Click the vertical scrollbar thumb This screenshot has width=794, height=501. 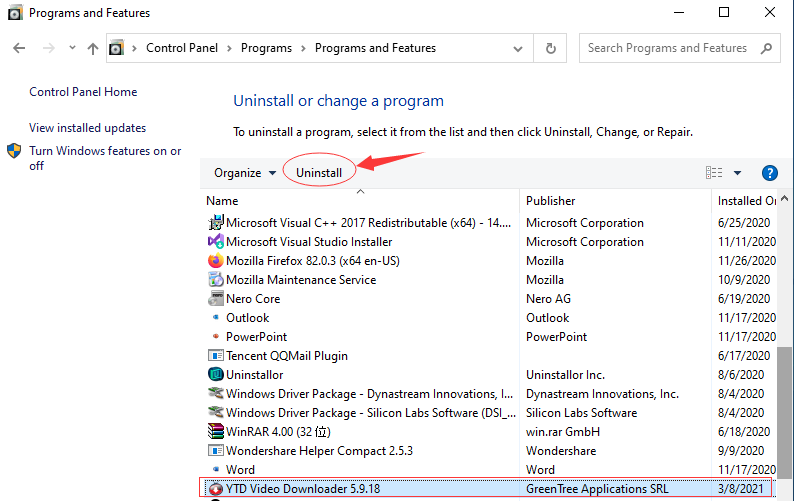[x=785, y=412]
